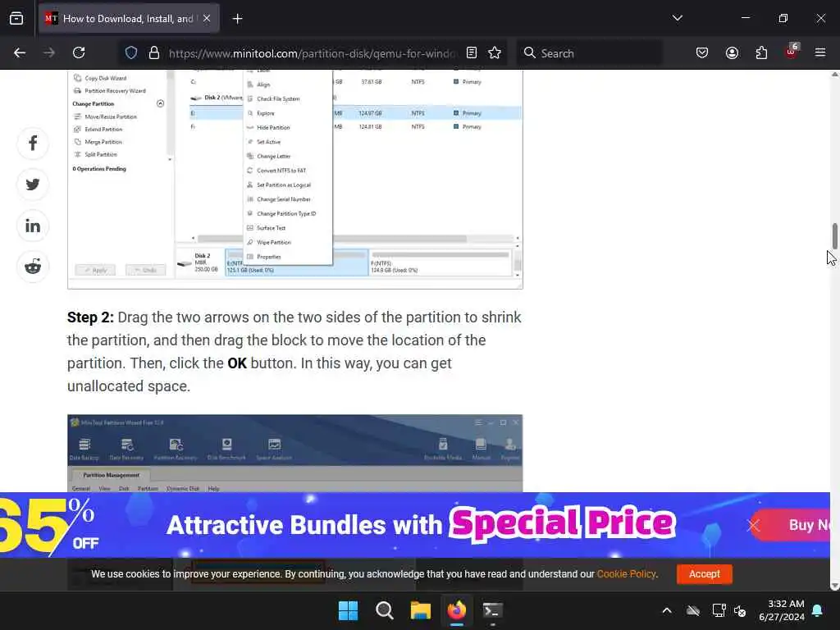Go forward to the next page
840x630 pixels.
[x=49, y=53]
